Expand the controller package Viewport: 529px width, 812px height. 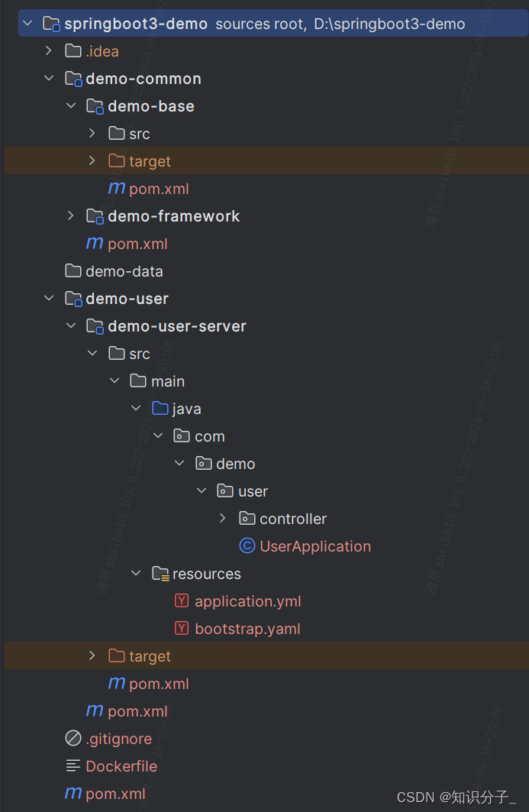[x=223, y=518]
